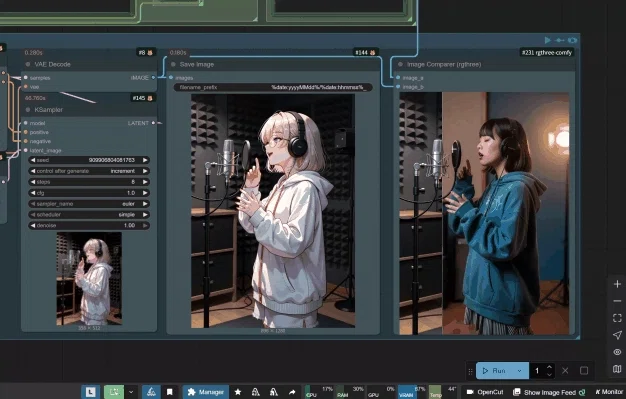Image resolution: width=626 pixels, height=399 pixels.
Task: Click the #231 rgthree-comfy badge
Action: tap(547, 53)
